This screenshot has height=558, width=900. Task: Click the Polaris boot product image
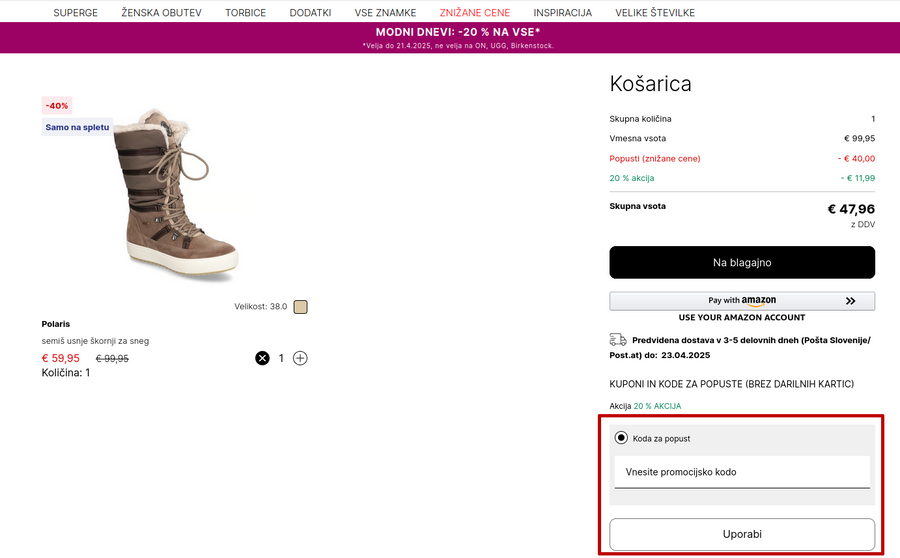pos(175,195)
